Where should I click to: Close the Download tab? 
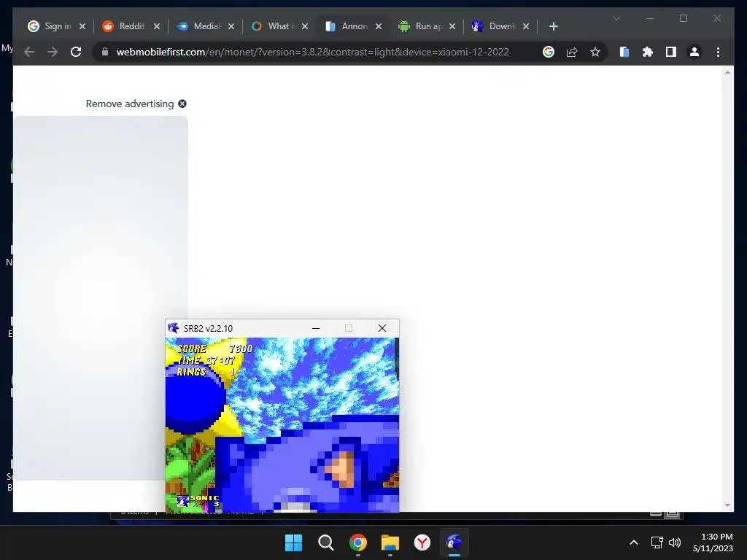click(526, 26)
